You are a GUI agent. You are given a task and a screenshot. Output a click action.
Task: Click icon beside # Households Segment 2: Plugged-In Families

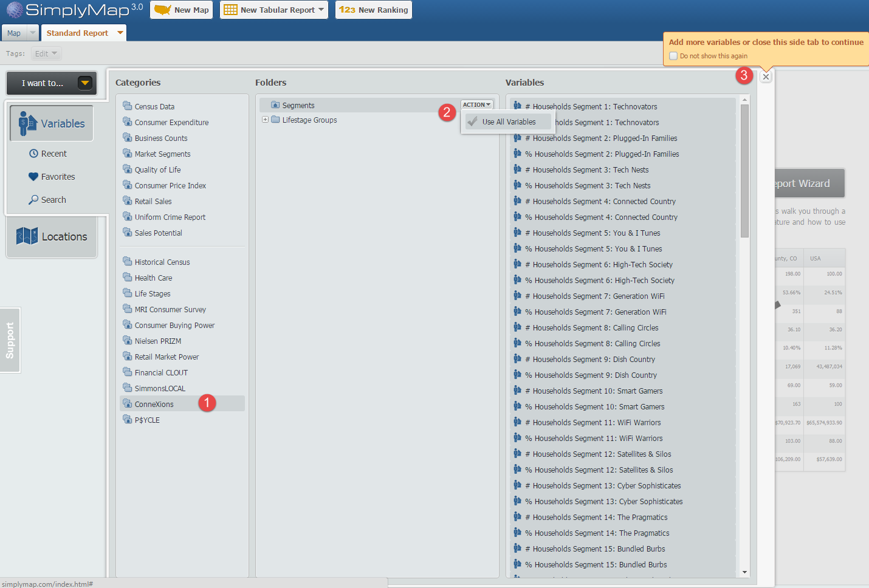click(x=517, y=138)
